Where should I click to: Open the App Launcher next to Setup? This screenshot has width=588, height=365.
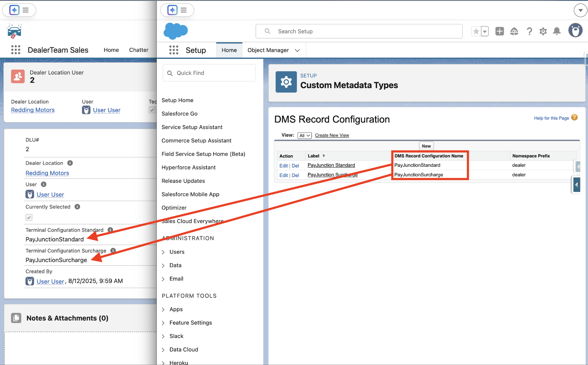click(174, 50)
